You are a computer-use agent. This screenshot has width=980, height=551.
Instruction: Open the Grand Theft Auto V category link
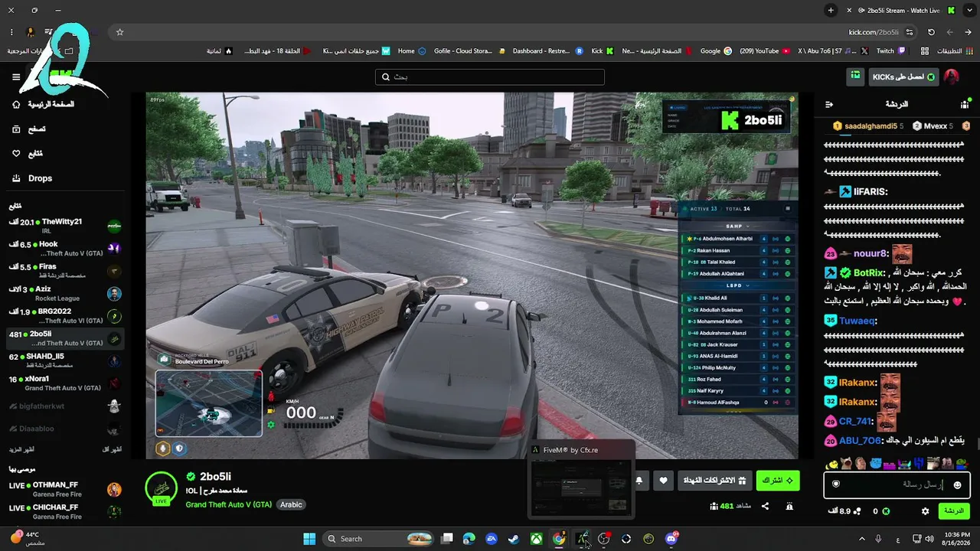pos(228,504)
